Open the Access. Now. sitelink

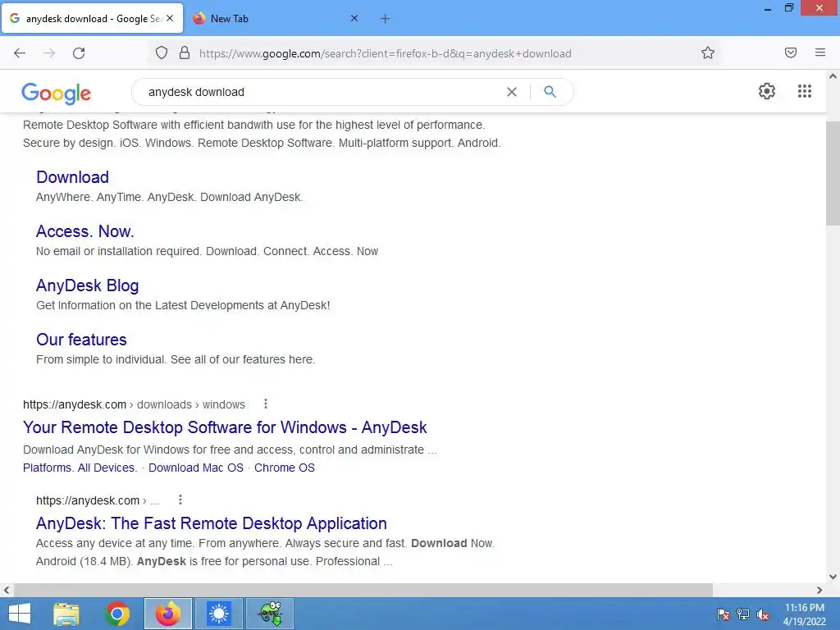coord(84,231)
